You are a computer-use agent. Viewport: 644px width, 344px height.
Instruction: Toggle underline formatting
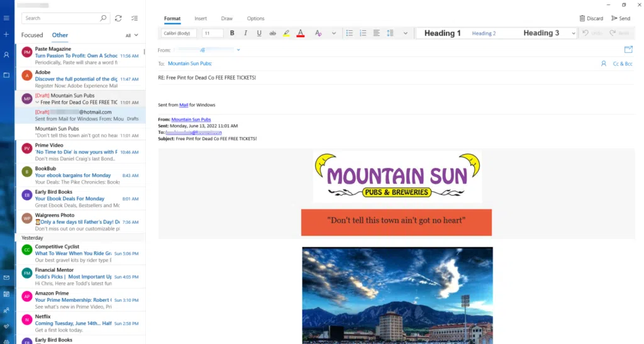[259, 33]
